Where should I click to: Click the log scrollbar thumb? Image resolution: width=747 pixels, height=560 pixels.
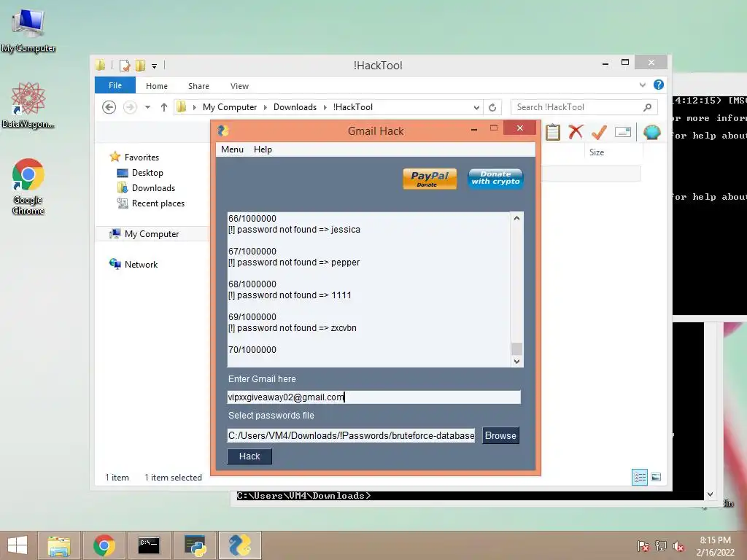coord(517,349)
